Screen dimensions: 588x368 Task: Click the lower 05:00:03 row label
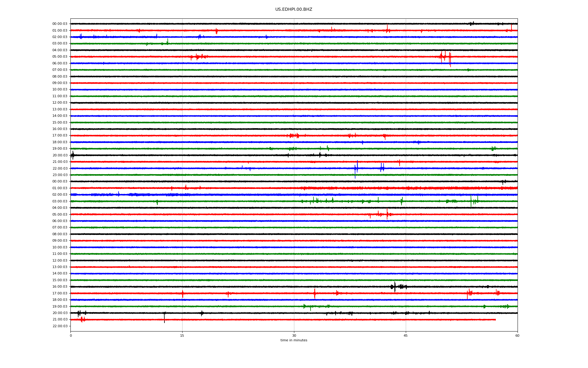(x=60, y=215)
